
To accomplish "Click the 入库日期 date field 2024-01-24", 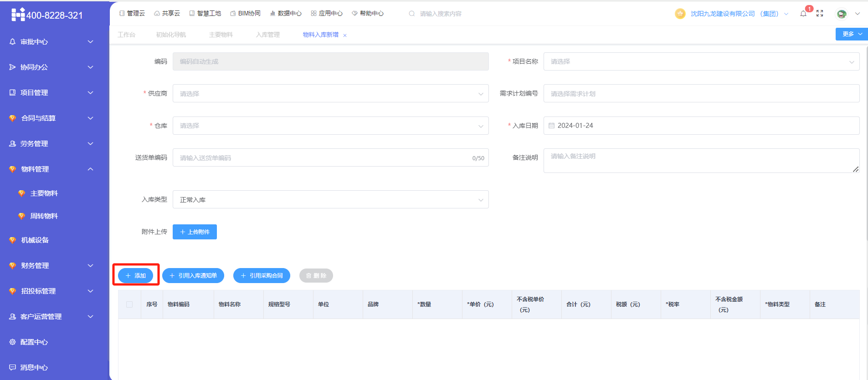I will pos(701,126).
